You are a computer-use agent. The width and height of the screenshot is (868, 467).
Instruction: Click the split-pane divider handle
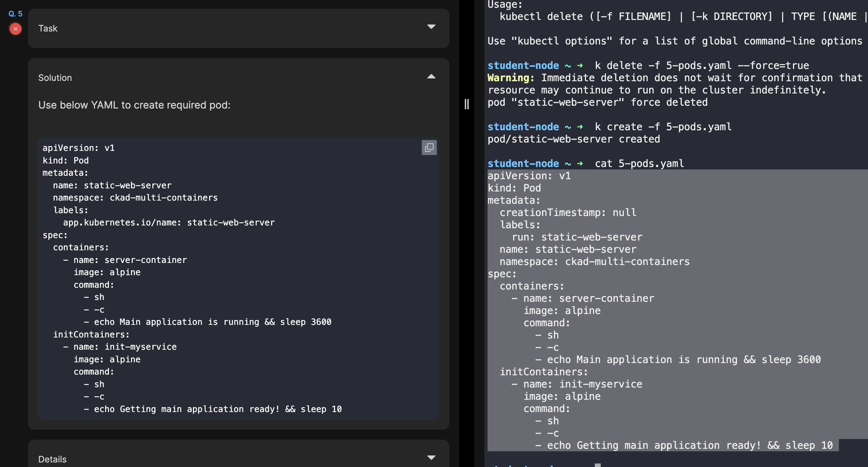click(467, 104)
